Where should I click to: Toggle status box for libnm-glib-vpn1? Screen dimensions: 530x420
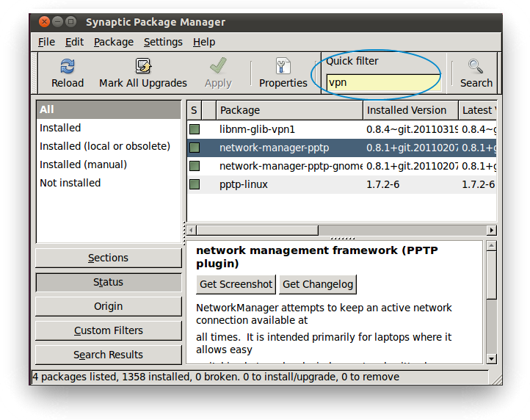pyautogui.click(x=195, y=129)
